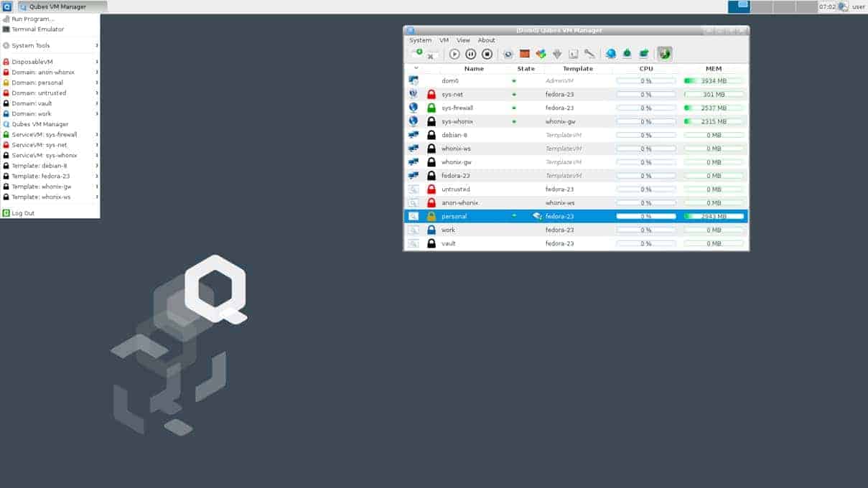Open the About menu
868x488 pixels.
(x=487, y=40)
